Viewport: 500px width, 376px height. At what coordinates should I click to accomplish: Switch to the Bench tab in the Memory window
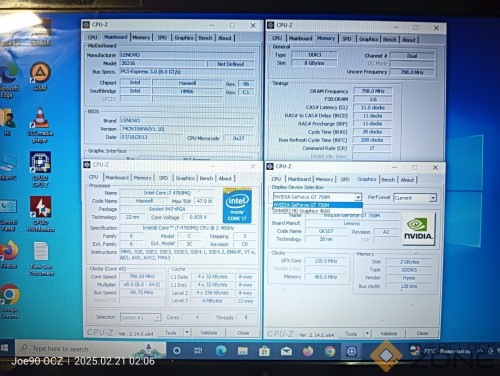tap(390, 39)
